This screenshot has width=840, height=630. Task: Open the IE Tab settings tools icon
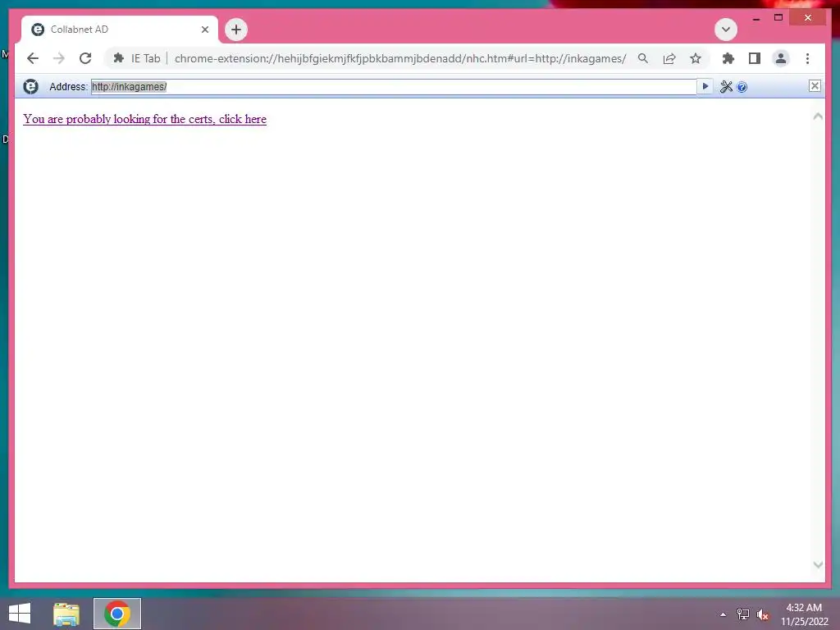coord(726,87)
